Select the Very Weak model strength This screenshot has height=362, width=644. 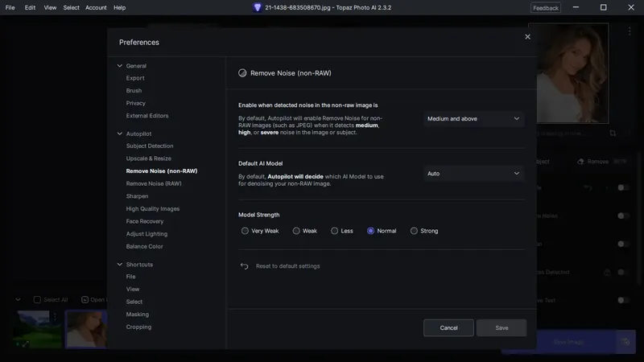[245, 231]
